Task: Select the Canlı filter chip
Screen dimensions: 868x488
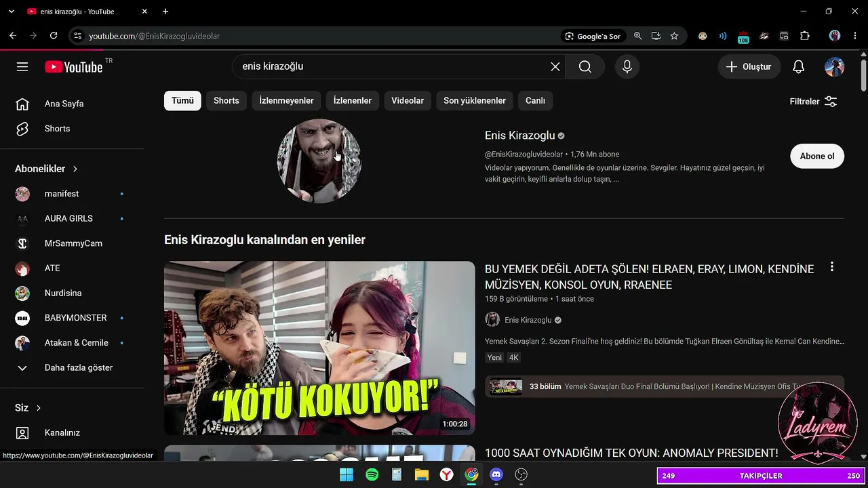Action: click(x=536, y=100)
